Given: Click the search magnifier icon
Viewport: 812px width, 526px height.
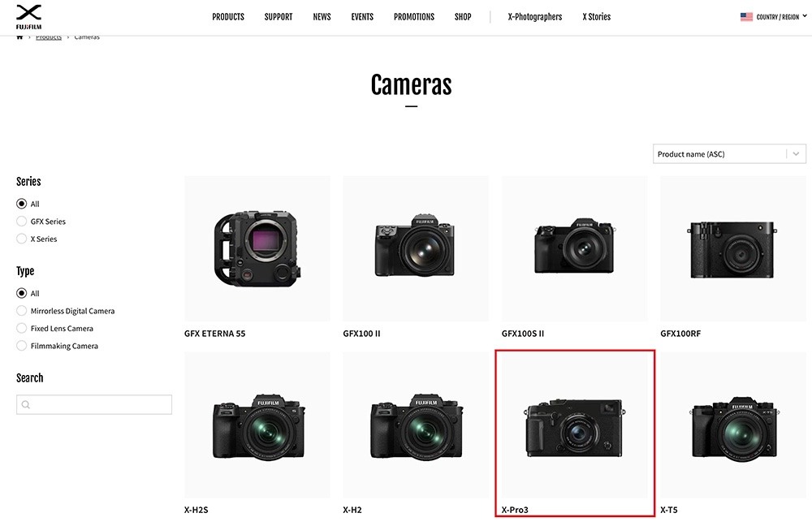Looking at the screenshot, I should [26, 405].
